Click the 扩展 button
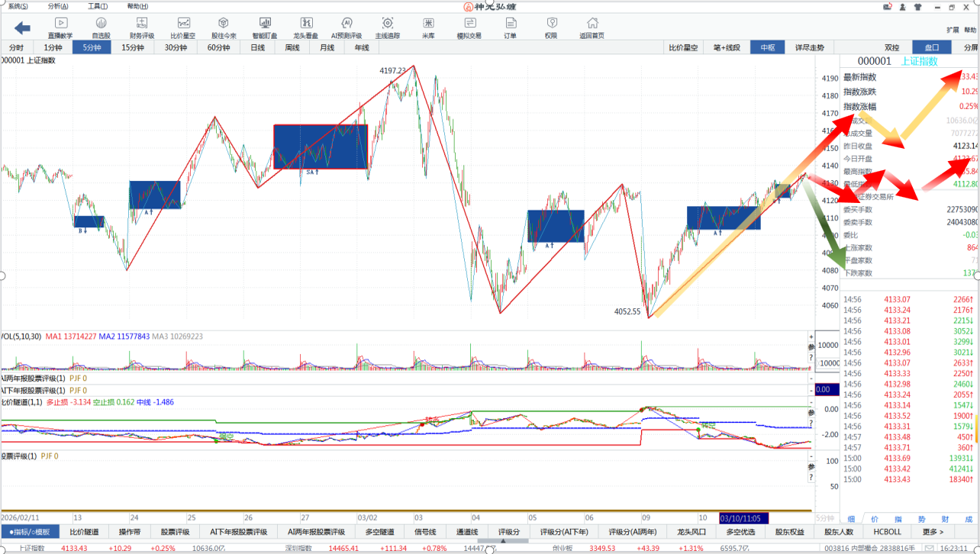Screen dimensions: 980x554 [x=953, y=30]
